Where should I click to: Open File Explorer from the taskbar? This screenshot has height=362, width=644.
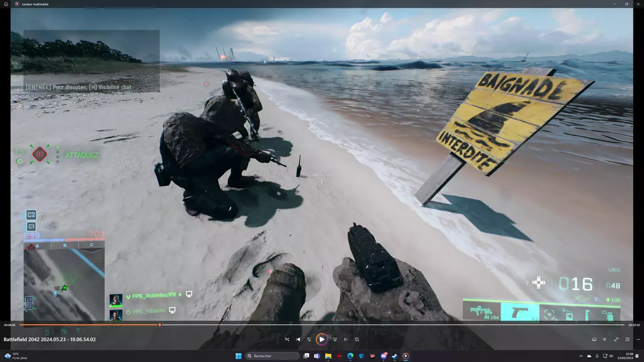coord(328,356)
